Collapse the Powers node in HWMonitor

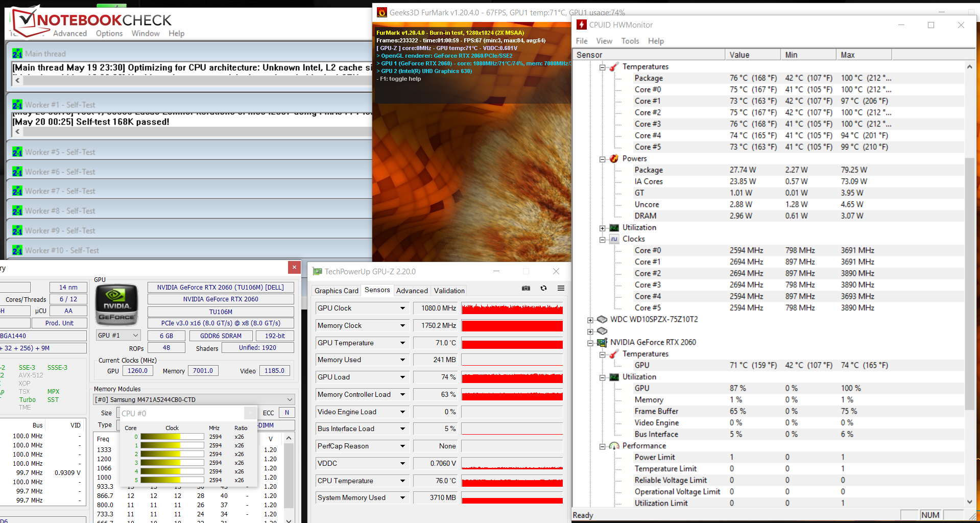pyautogui.click(x=603, y=159)
